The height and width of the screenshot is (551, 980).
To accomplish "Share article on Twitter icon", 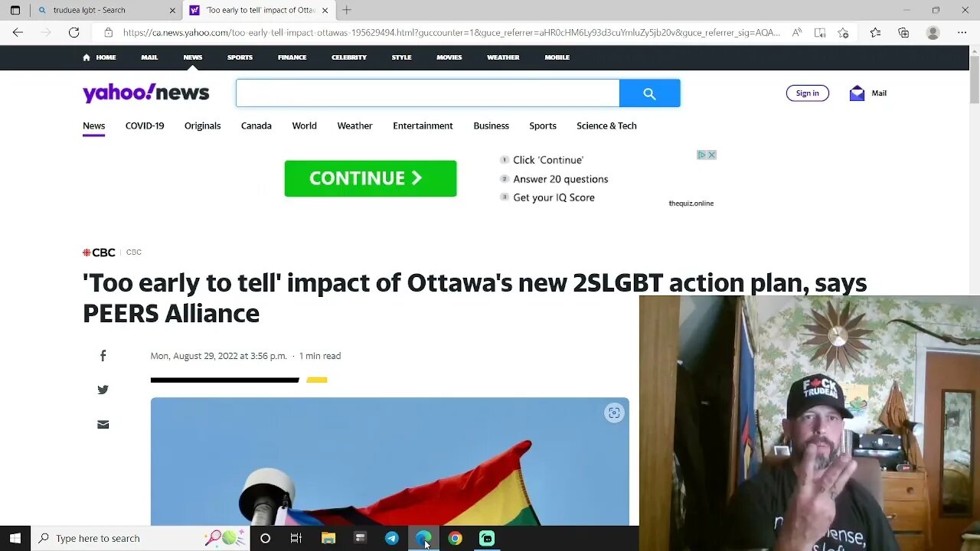I will pos(103,390).
